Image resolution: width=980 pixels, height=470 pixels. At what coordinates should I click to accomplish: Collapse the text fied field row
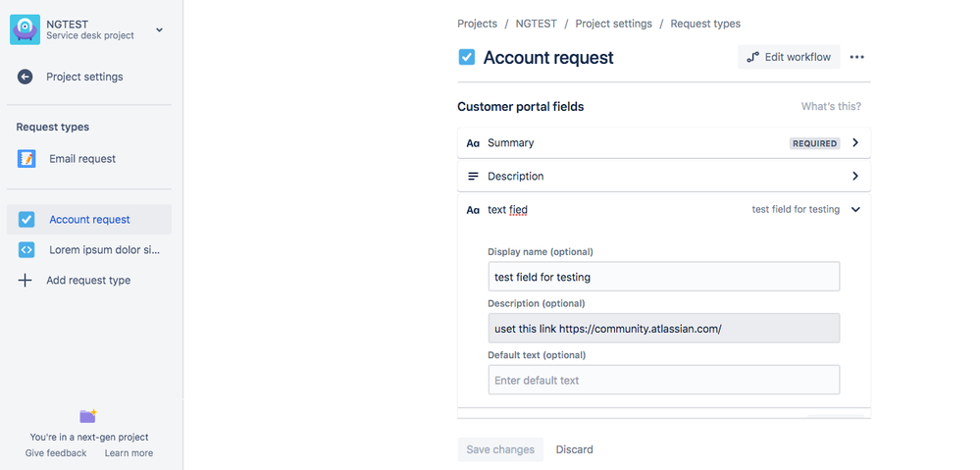(855, 209)
